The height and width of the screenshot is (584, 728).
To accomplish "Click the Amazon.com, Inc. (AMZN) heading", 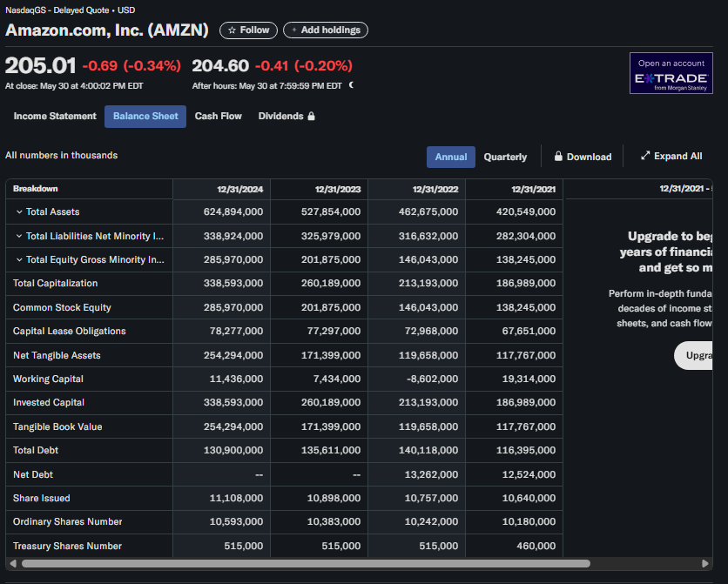I will 107,30.
